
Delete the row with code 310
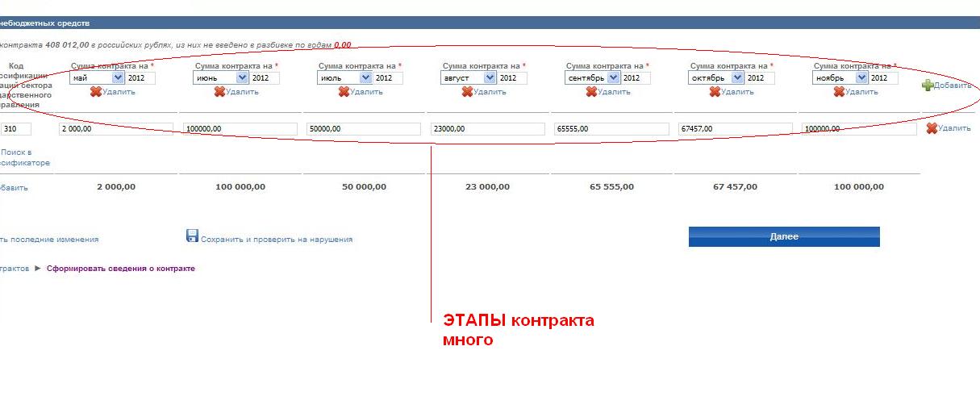[x=949, y=128]
